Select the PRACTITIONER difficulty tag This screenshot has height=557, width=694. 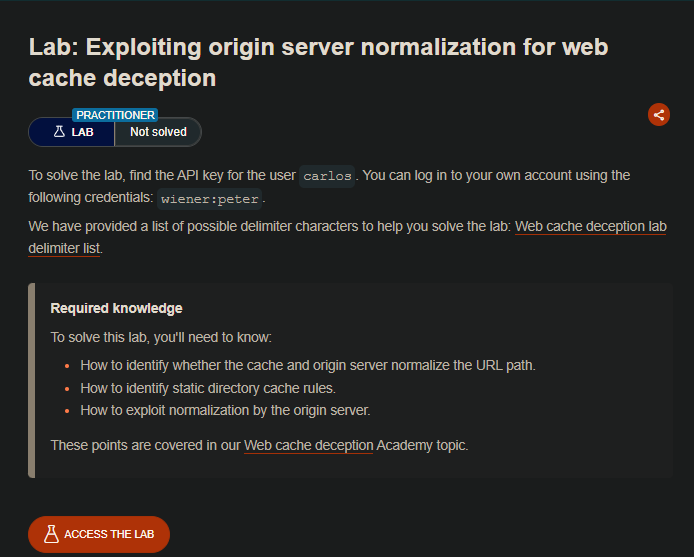click(116, 115)
